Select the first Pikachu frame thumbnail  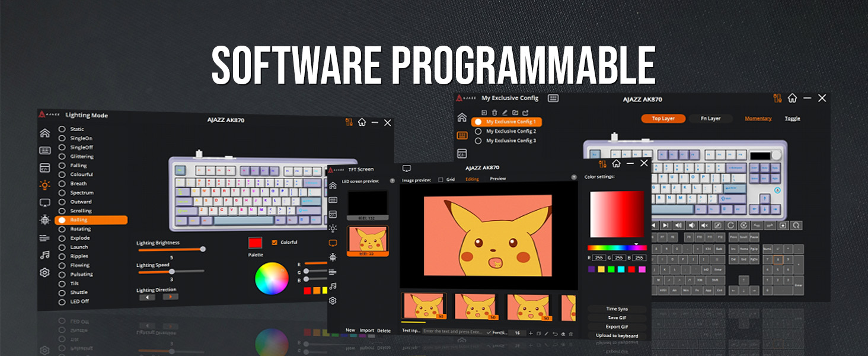pos(424,307)
